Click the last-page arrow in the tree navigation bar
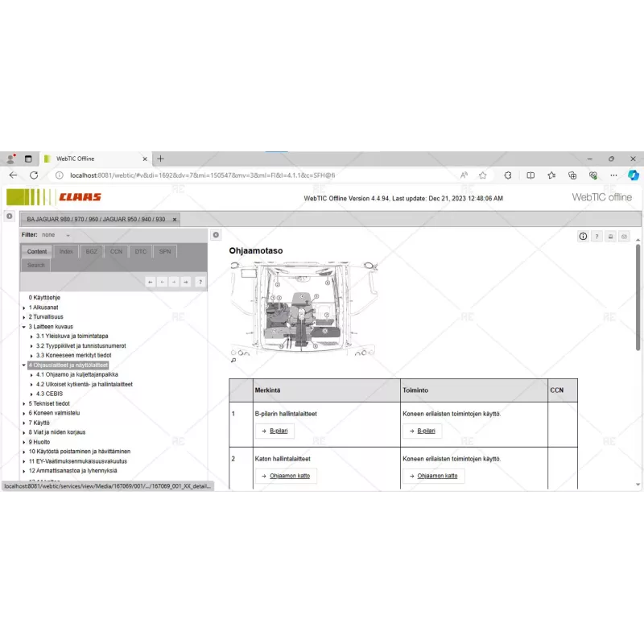644x644 pixels. (x=185, y=282)
